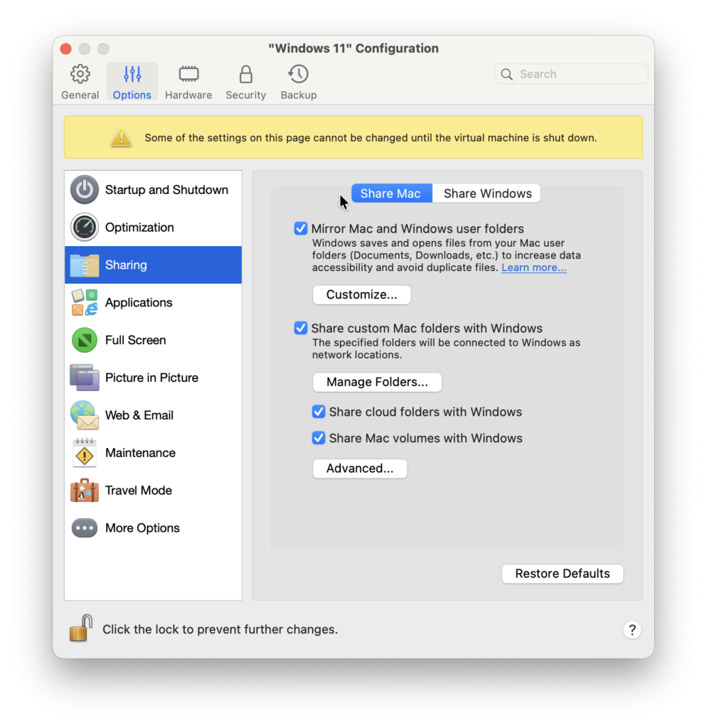This screenshot has height=728, width=707.
Task: Click the Picture in Picture icon
Action: 85,378
